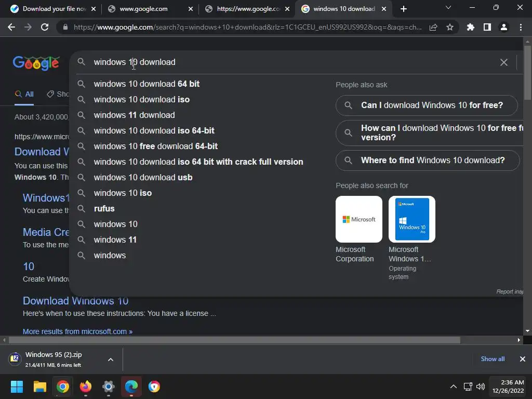Viewport: 532px width, 399px height.
Task: Open a new tab with plus button
Action: click(403, 9)
